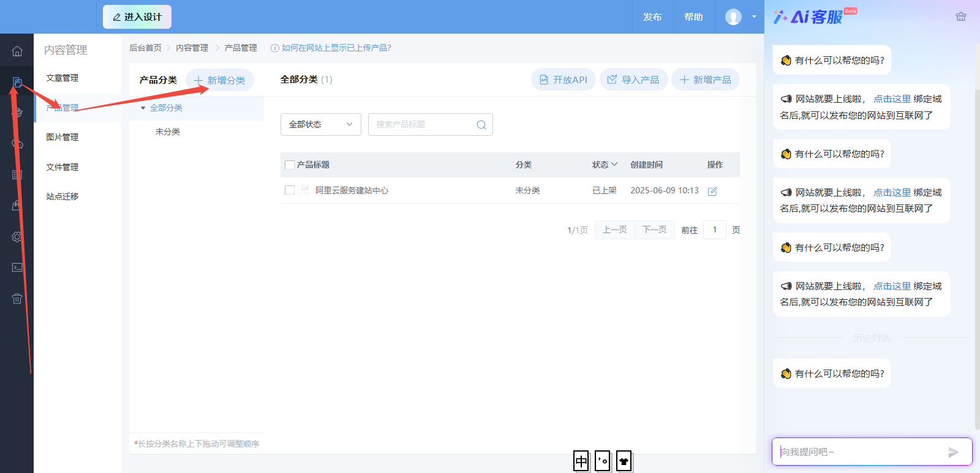The width and height of the screenshot is (980, 473).
Task: Open the home icon in the dark sidebar
Action: [x=17, y=51]
